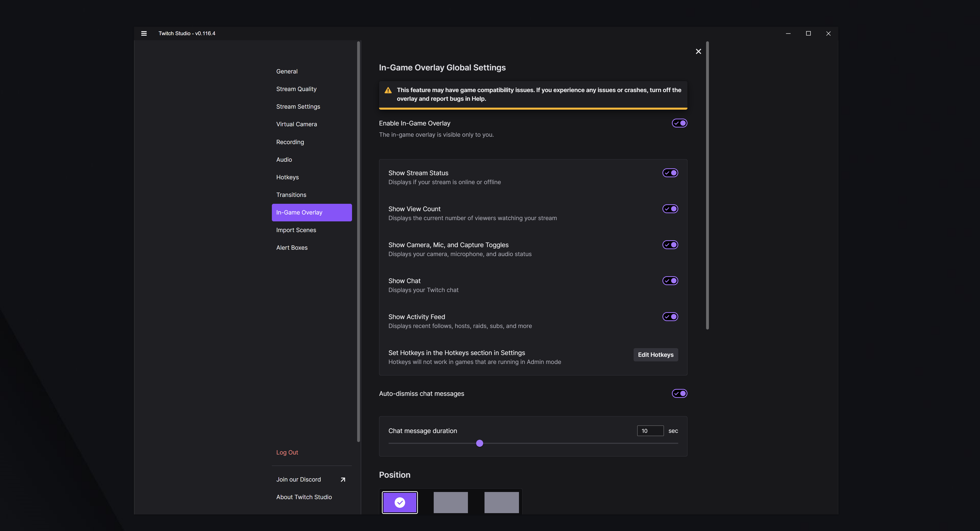
Task: Click the chat message duration slider handle
Action: pyautogui.click(x=479, y=443)
